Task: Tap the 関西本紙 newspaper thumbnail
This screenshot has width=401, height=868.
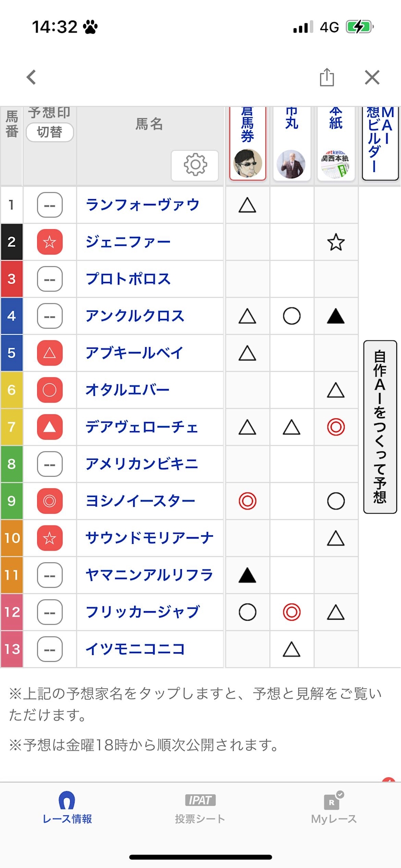Action: [336, 164]
